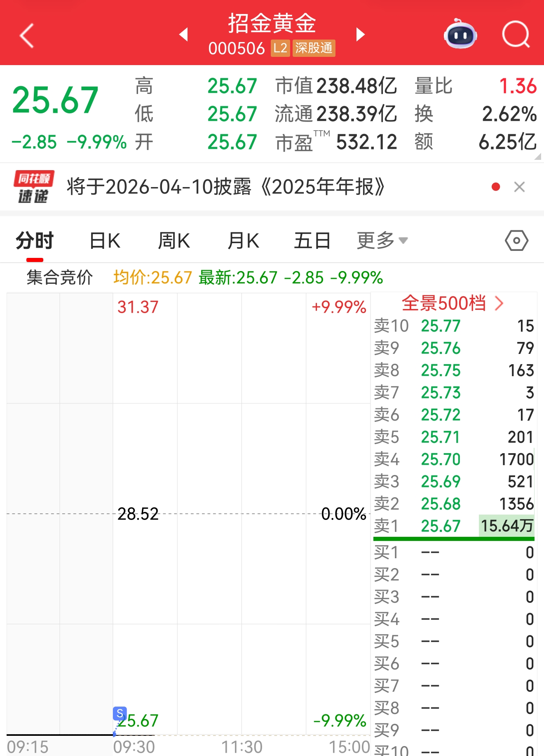Tap the back arrow icon

(27, 36)
